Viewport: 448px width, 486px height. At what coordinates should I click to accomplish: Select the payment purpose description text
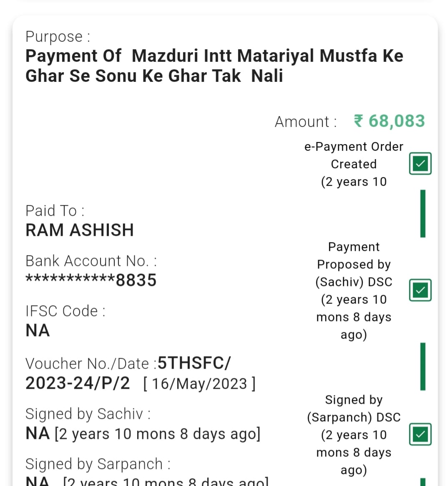[x=214, y=66]
